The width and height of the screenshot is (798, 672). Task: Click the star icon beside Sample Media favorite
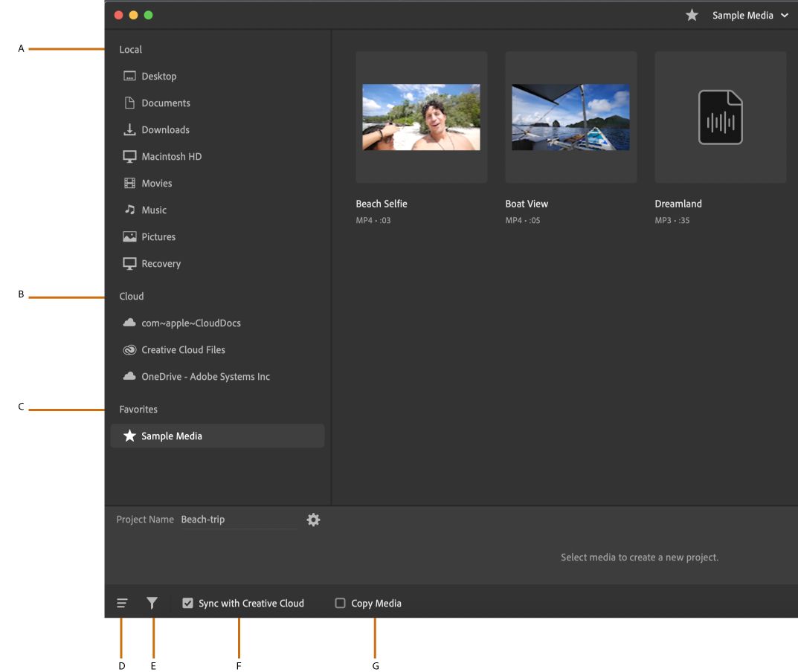(x=129, y=436)
